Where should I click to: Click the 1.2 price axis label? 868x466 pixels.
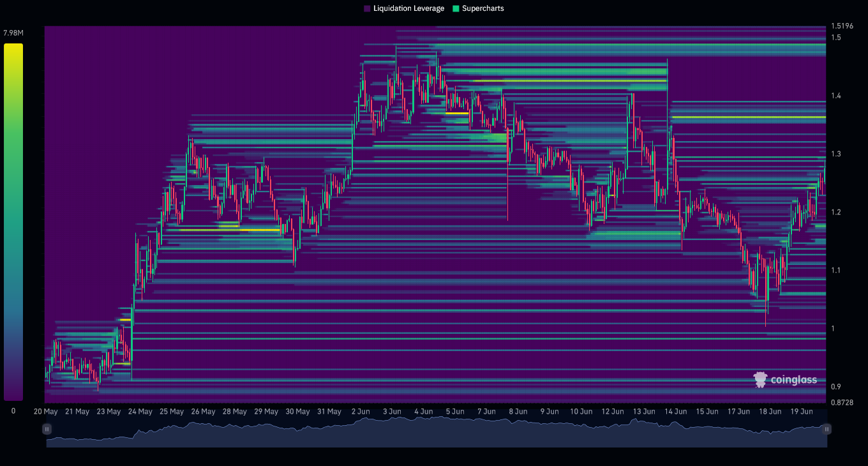tap(836, 212)
